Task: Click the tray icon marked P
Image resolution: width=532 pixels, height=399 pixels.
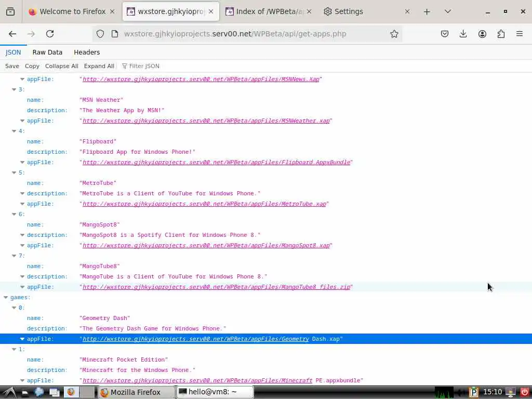Action: (474, 393)
